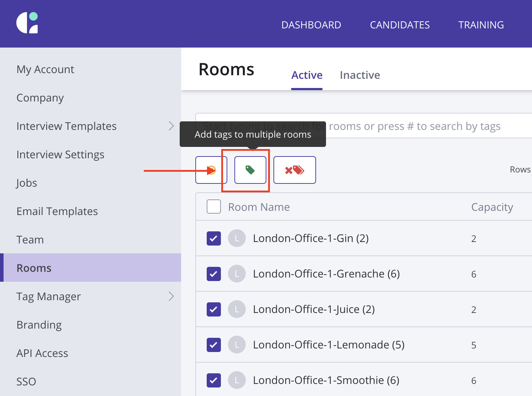Click the green add tags icon button
The image size is (532, 396).
point(250,170)
